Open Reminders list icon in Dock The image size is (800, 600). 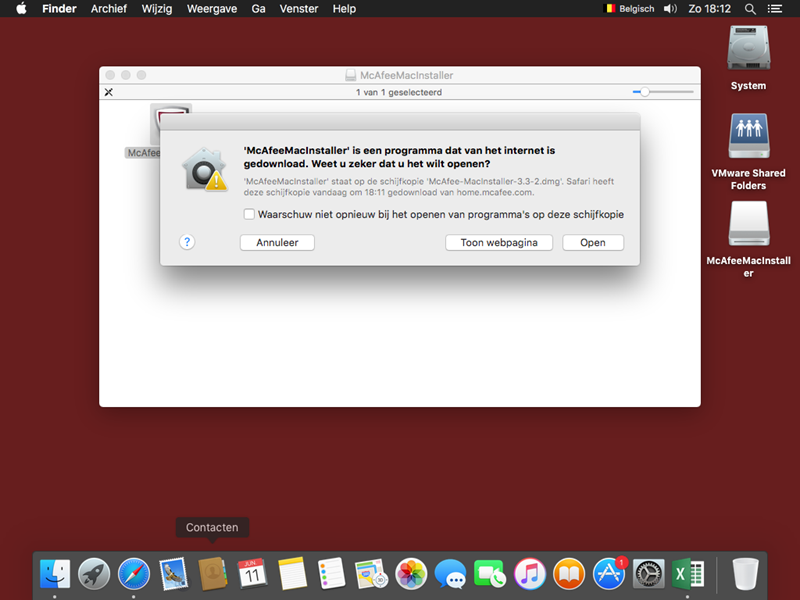(332, 573)
